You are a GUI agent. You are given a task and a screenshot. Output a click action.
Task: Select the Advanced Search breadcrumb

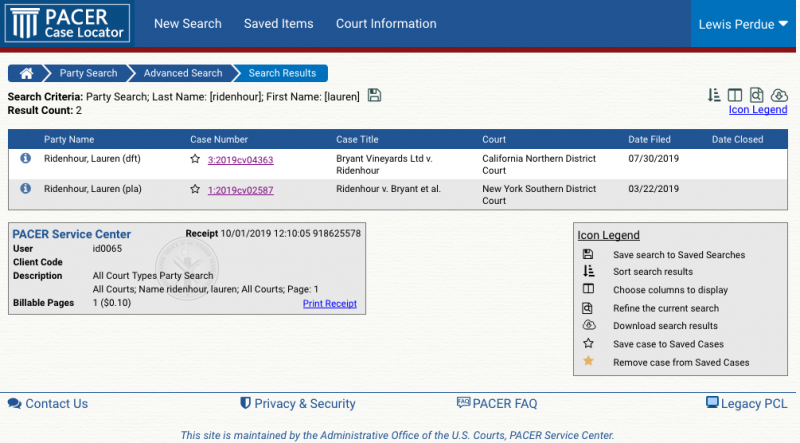click(183, 73)
